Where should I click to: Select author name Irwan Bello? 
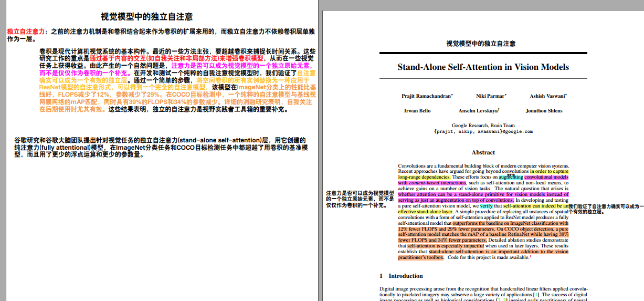tap(418, 111)
